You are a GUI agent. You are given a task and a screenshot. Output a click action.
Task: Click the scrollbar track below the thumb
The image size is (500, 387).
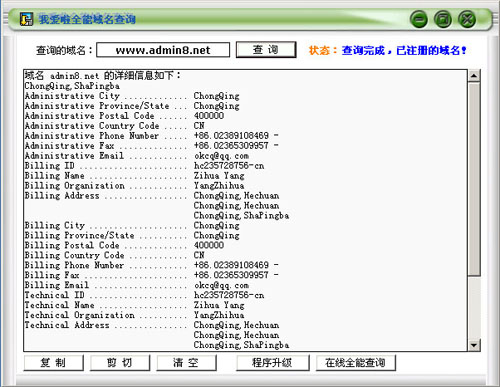pyautogui.click(x=474, y=307)
